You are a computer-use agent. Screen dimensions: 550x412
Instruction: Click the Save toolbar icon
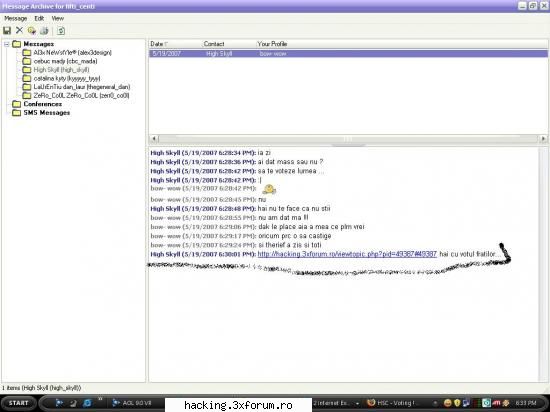pos(7,31)
